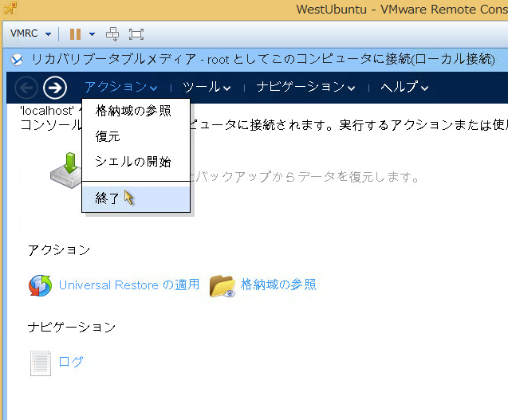The image size is (508, 420).
Task: Click the Universal Restore の適用 link
Action: [x=129, y=285]
